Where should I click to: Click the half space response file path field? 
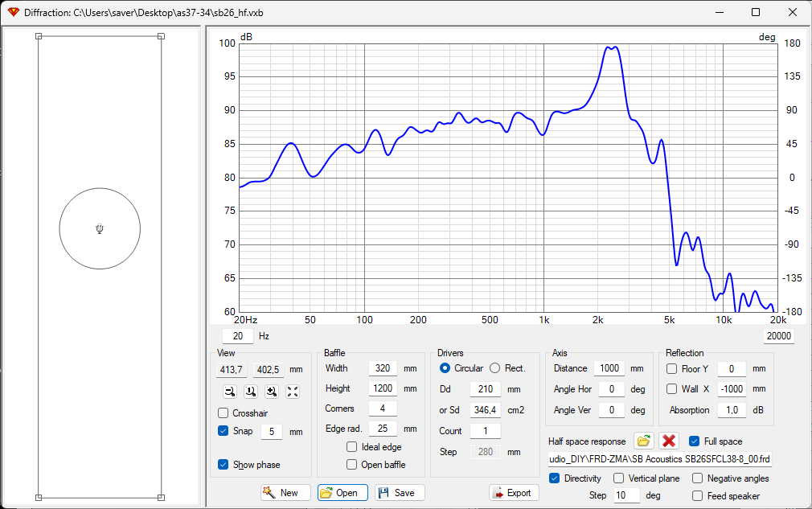[x=660, y=459]
